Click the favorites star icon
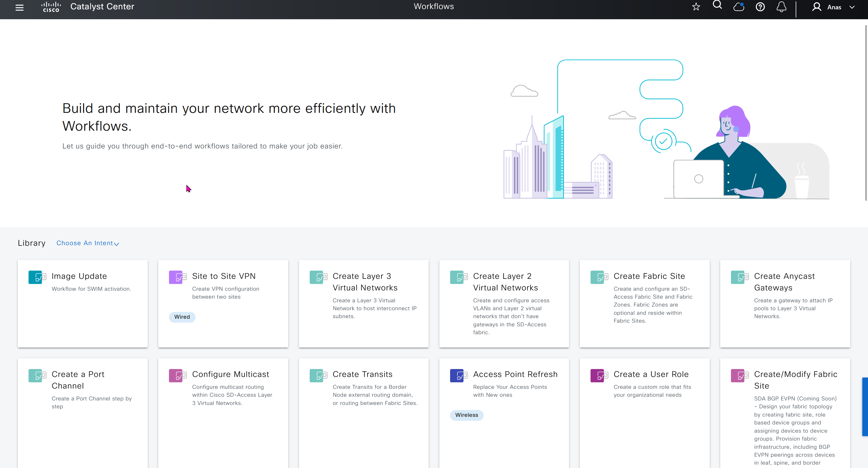 coord(696,7)
